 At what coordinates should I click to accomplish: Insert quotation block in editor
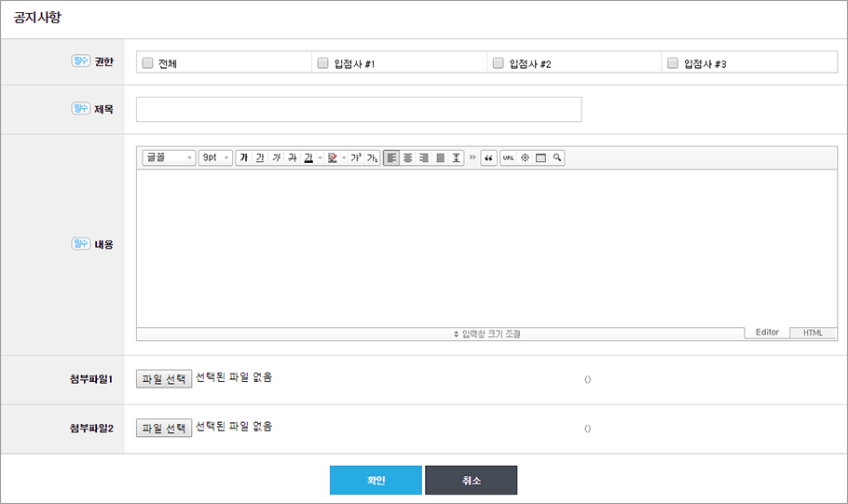[489, 157]
